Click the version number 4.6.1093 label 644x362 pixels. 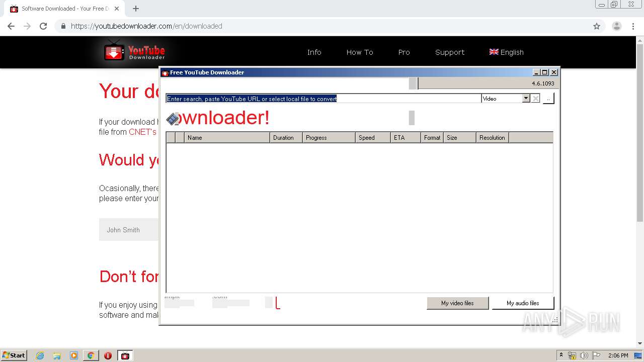click(543, 83)
